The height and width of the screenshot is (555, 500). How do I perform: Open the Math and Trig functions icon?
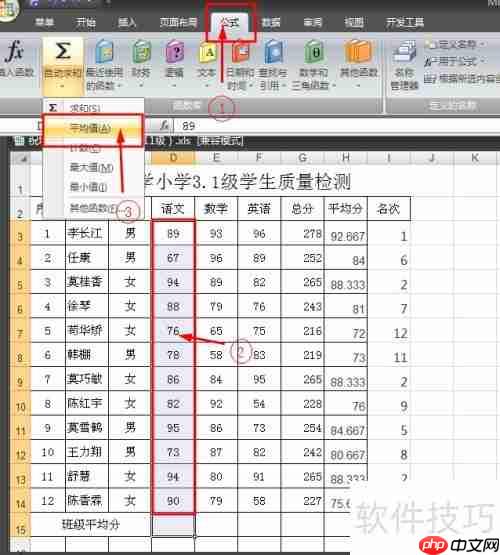pyautogui.click(x=314, y=52)
